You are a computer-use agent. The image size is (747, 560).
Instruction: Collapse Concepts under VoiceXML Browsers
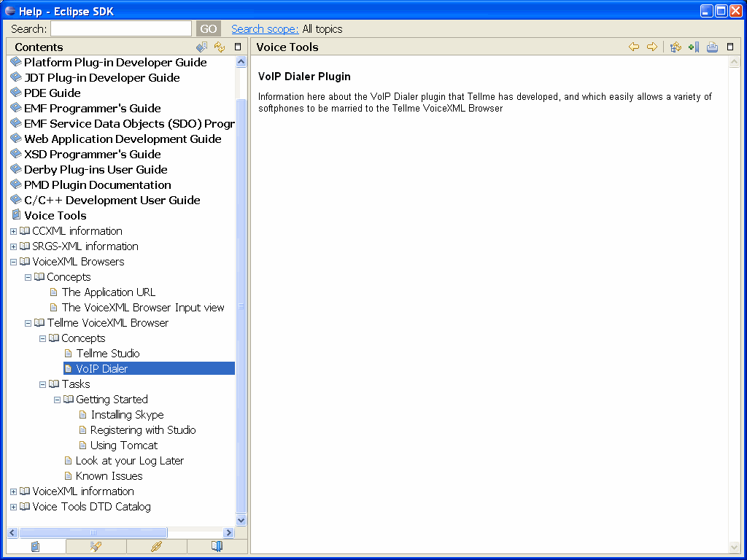28,277
